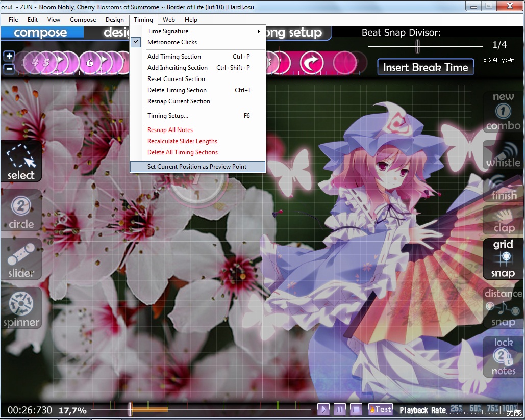Screen dimensions: 525x420
Task: Open the Edit menu
Action: coord(33,20)
